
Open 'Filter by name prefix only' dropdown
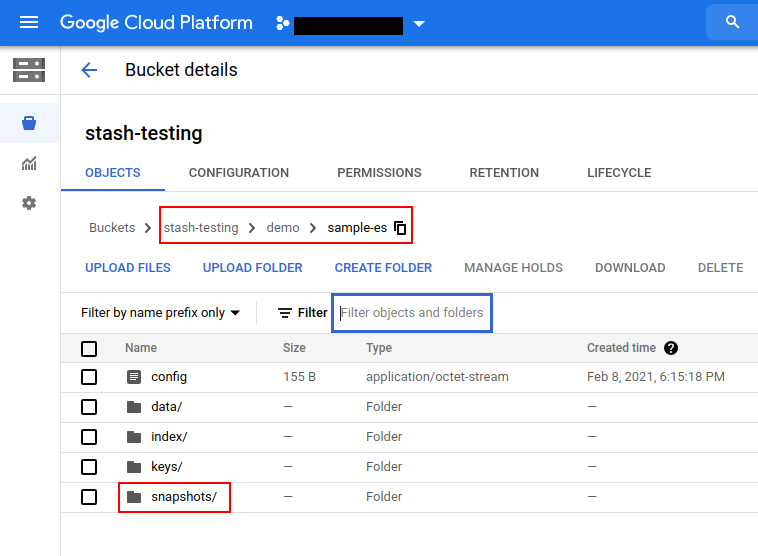(160, 313)
